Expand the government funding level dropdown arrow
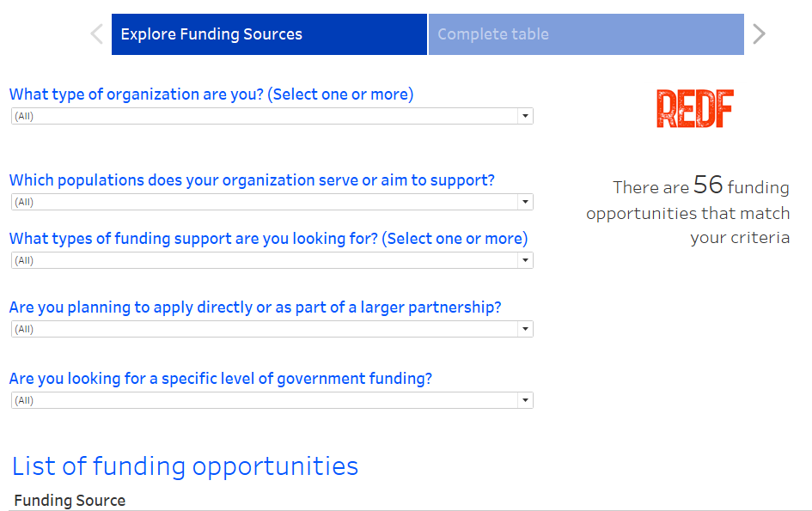The height and width of the screenshot is (511, 812). tap(524, 400)
